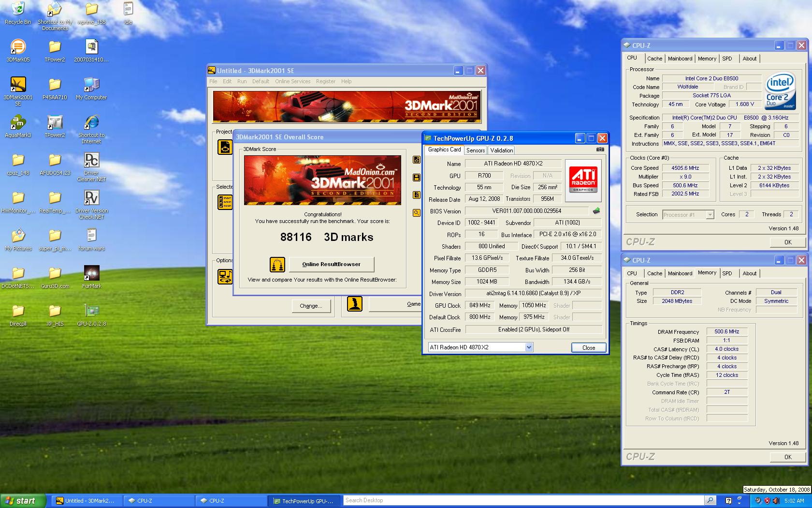This screenshot has height=508, width=812.
Task: Click the help question mark tray icon
Action: coord(728,501)
